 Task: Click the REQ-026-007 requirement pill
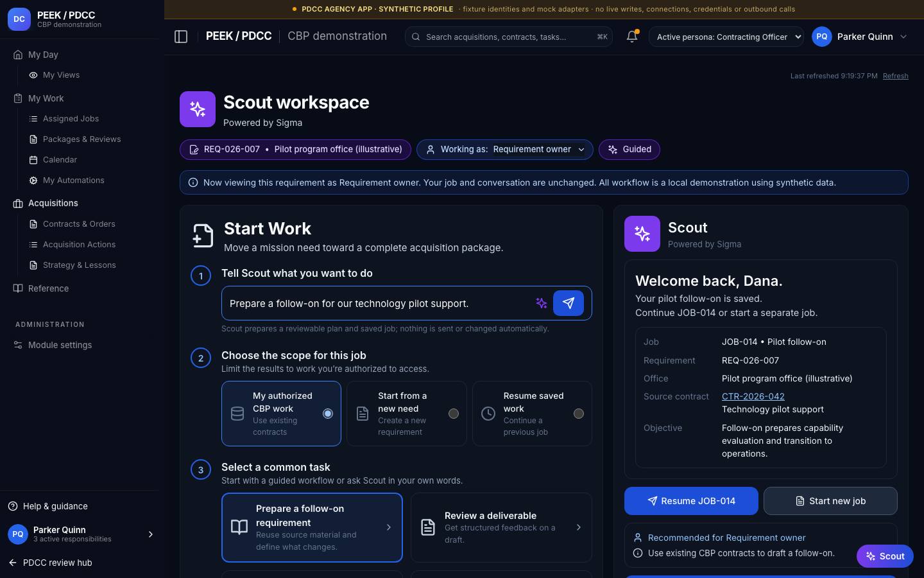click(295, 150)
